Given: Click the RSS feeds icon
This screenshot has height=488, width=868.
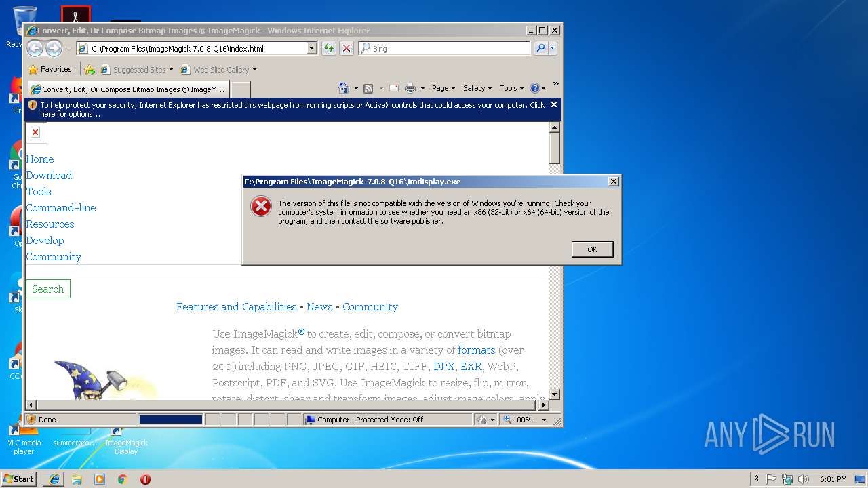Looking at the screenshot, I should 368,88.
